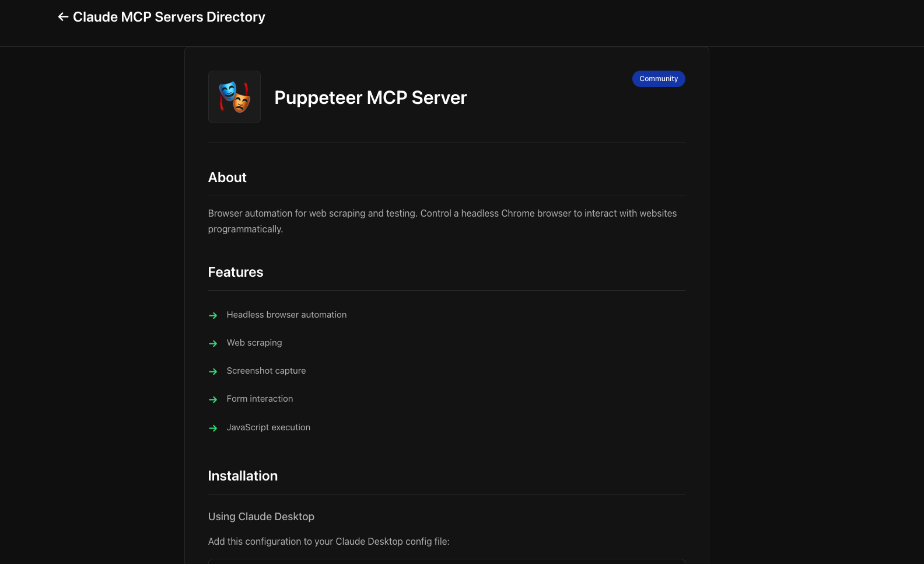Image resolution: width=924 pixels, height=564 pixels.
Task: Select the Using Claude Desktop subheading
Action: tap(261, 516)
